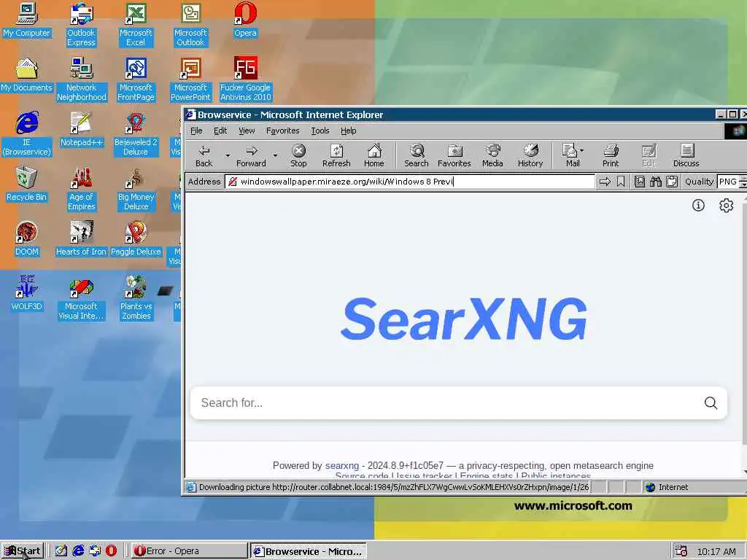Select the My Computer desktop icon
This screenshot has width=747, height=560.
(26, 20)
